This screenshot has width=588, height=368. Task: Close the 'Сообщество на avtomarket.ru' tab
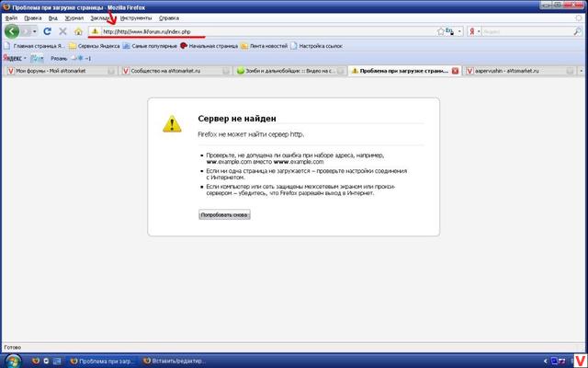point(226,71)
